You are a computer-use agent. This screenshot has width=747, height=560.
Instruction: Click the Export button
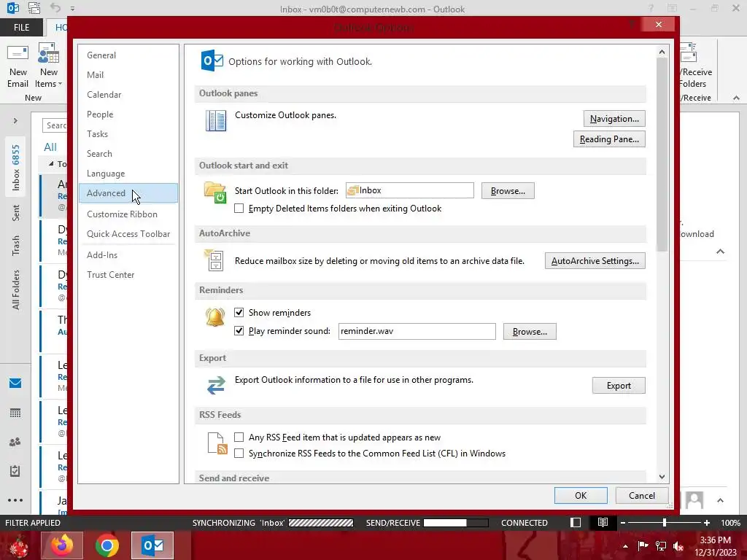[x=619, y=386]
